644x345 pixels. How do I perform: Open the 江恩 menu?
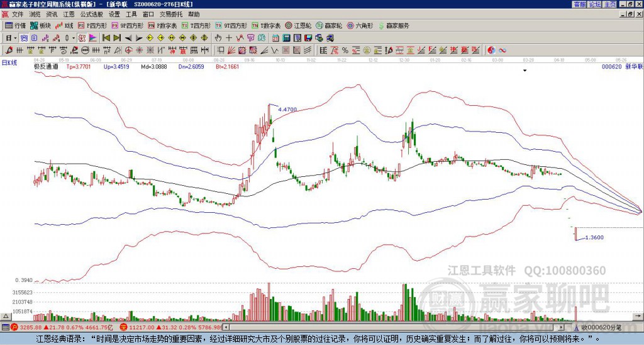69,14
